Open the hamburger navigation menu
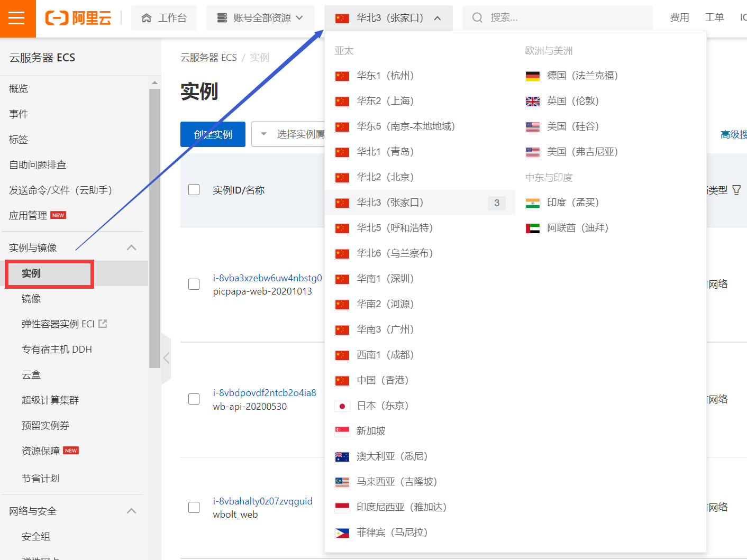The height and width of the screenshot is (560, 747). point(17,17)
